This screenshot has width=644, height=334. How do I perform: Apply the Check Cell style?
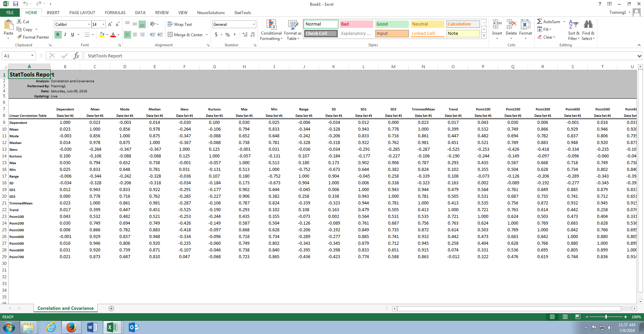click(321, 33)
